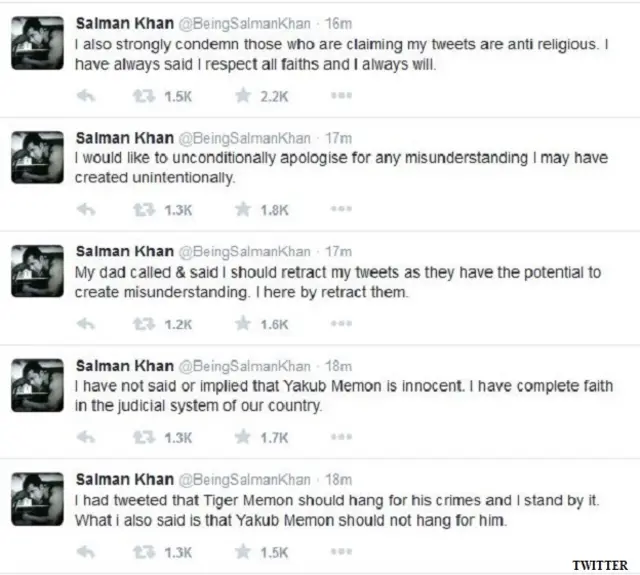The width and height of the screenshot is (640, 575).
Task: Retweet the 'Yakub Memon is innocent' tweet
Action: click(144, 437)
